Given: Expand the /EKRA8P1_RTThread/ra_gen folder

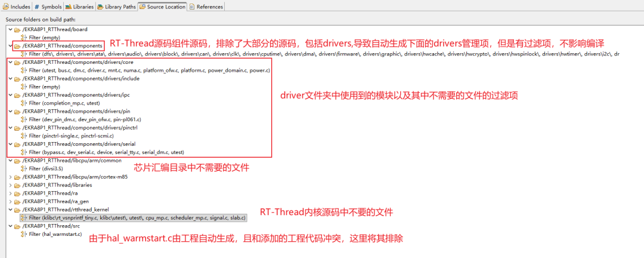Looking at the screenshot, I should 10,201.
